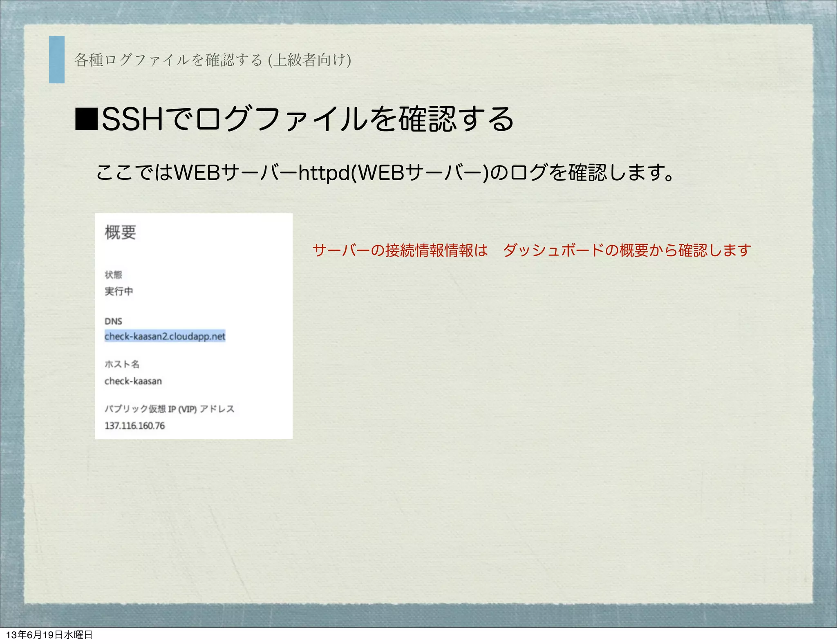The height and width of the screenshot is (644, 837).
Task: Click the sentence starting 'ここではWEBサーバーhttpd'
Action: coord(385,172)
